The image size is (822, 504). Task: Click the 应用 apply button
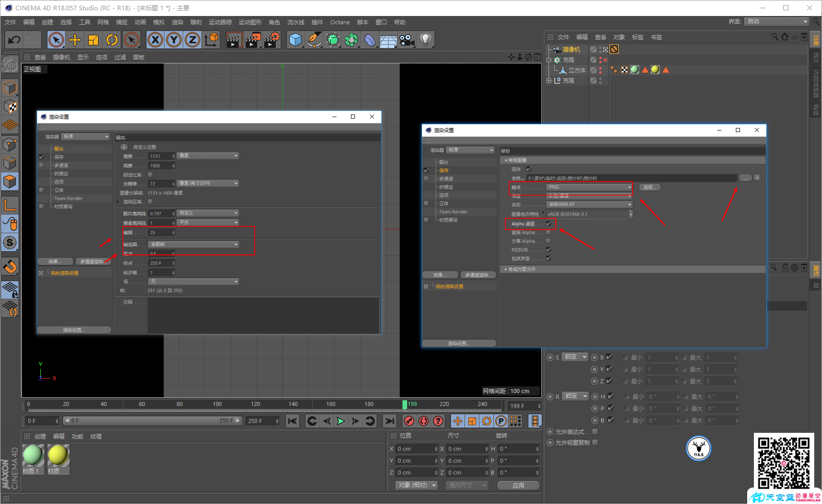(x=519, y=485)
